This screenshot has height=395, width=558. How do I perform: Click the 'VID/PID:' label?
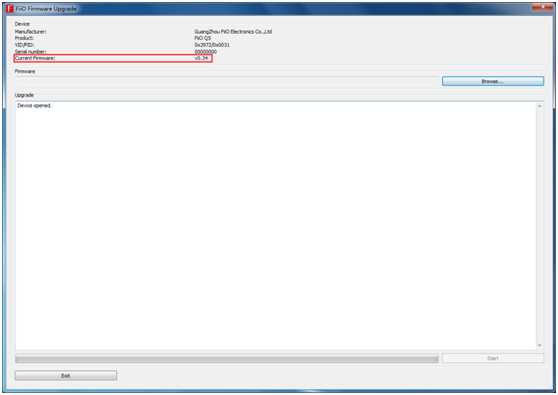click(x=24, y=45)
